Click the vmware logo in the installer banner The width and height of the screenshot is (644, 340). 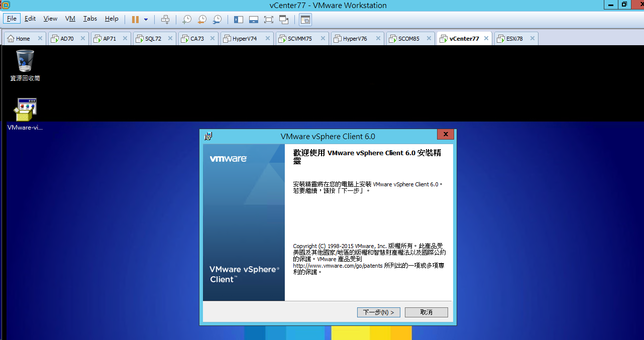pos(228,159)
